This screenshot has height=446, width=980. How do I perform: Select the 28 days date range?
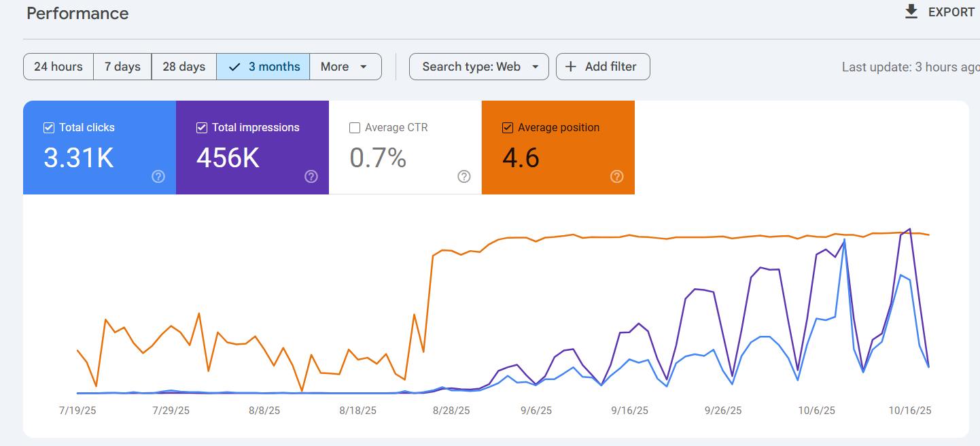[183, 67]
